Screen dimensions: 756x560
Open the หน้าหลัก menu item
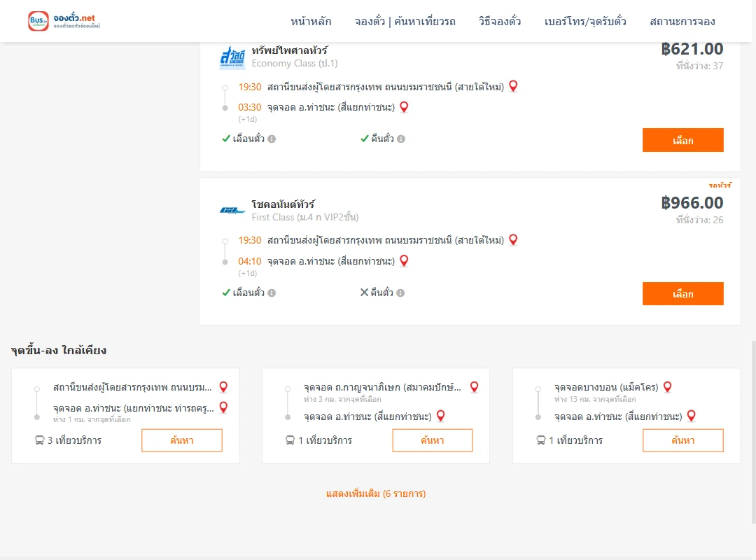tap(311, 21)
